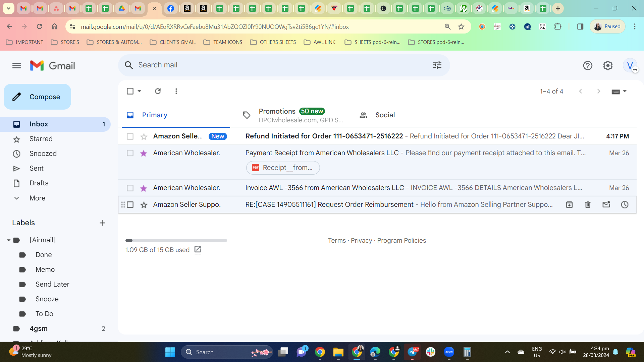Switch to the Primary tab
Viewport: 644px width, 362px height.
click(176, 115)
